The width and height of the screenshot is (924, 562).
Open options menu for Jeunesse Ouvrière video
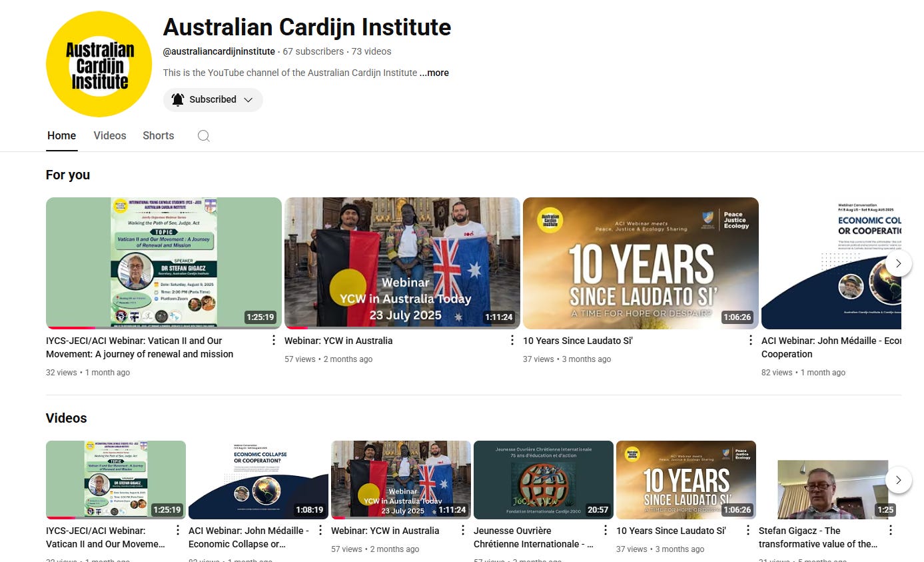tap(606, 531)
